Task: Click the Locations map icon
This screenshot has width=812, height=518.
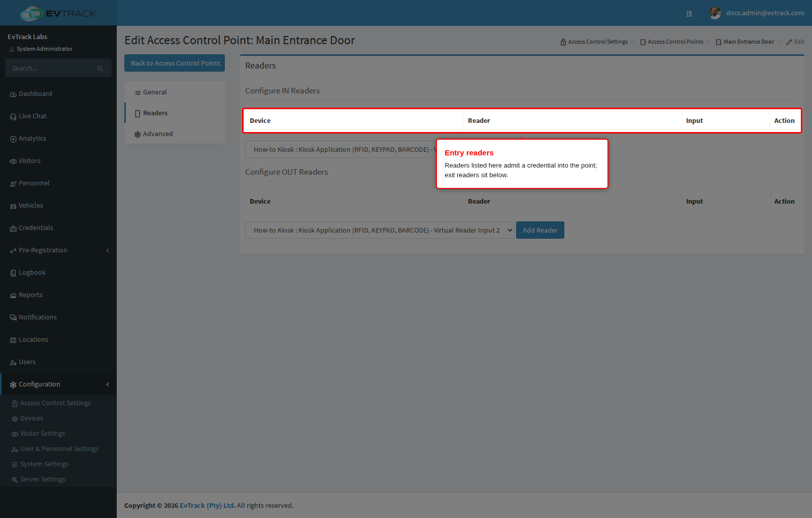Action: [x=13, y=340]
